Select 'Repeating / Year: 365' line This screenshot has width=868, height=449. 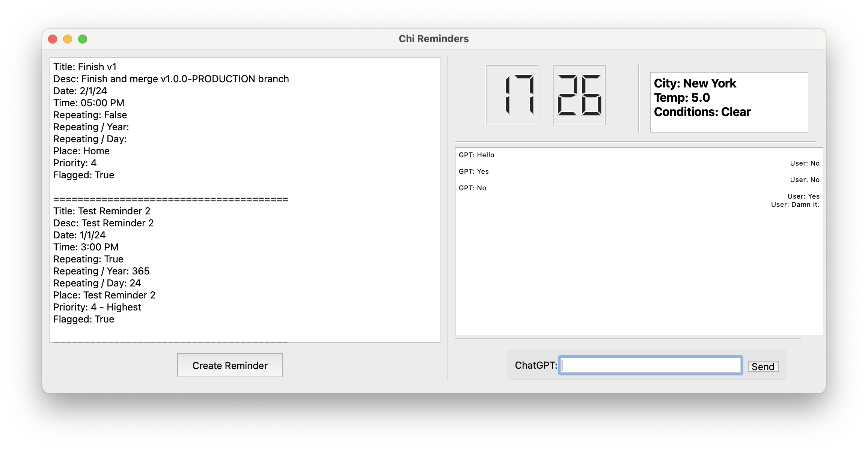coord(101,271)
